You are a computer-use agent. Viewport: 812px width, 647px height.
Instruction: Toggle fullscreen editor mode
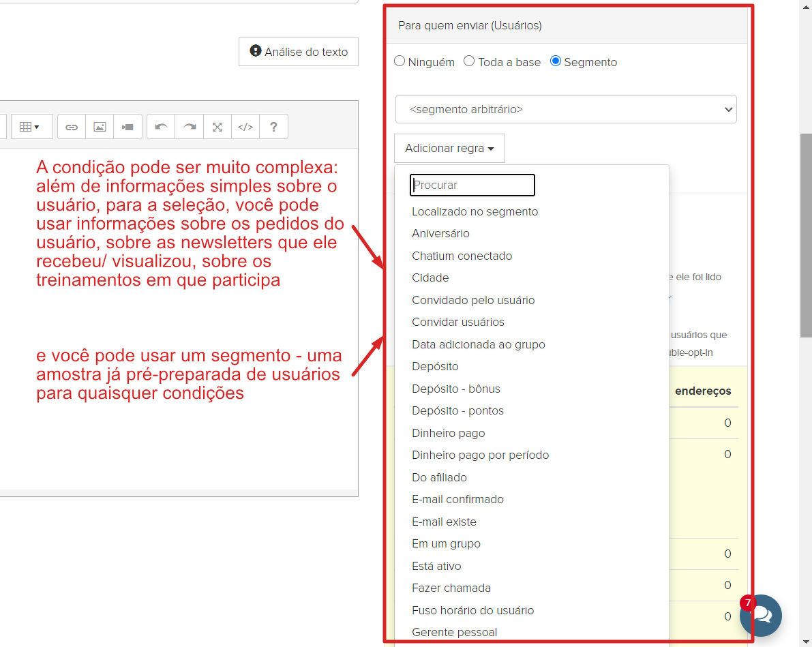click(217, 127)
